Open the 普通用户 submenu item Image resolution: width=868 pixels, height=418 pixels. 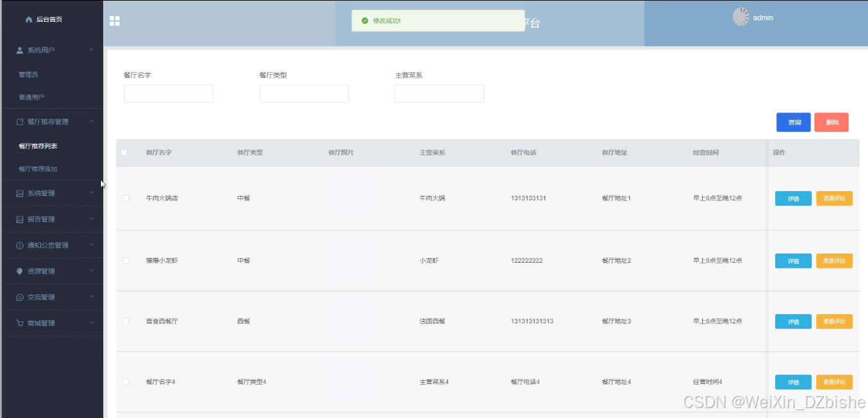point(32,97)
